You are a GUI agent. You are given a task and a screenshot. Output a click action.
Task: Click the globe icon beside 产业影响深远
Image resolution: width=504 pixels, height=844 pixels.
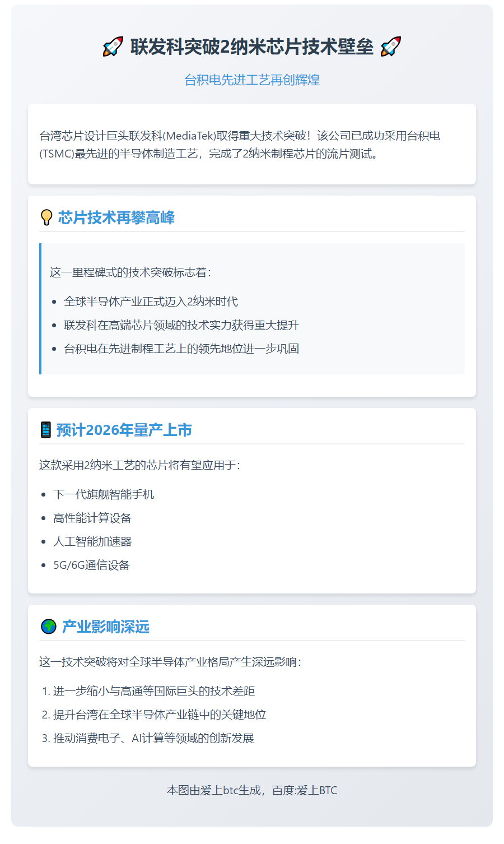48,627
